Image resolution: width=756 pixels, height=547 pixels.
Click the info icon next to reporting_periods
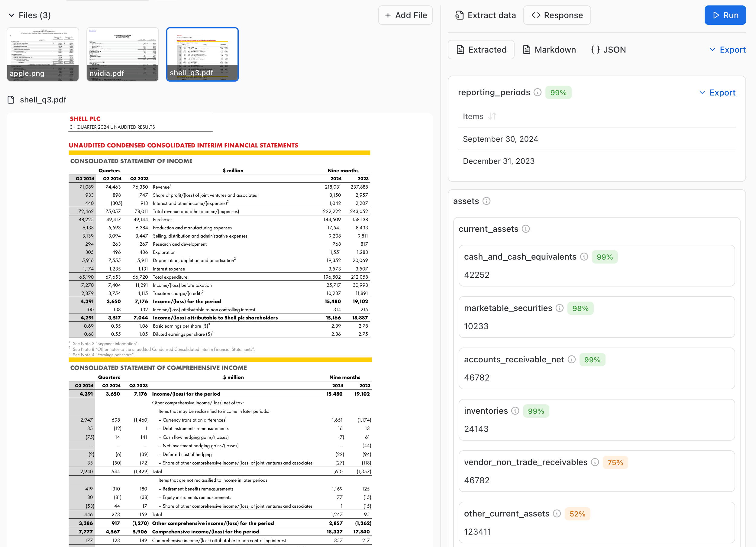(x=537, y=92)
